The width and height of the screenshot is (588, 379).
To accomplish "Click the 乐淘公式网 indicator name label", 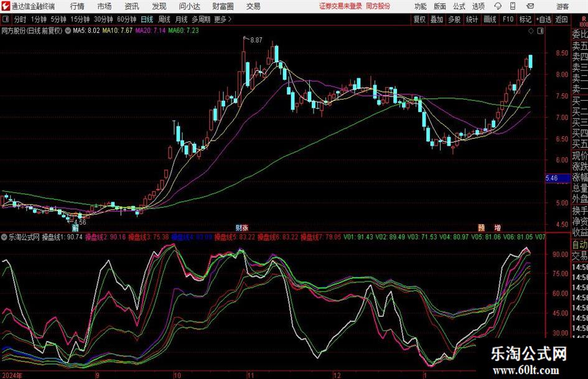I will (24, 236).
